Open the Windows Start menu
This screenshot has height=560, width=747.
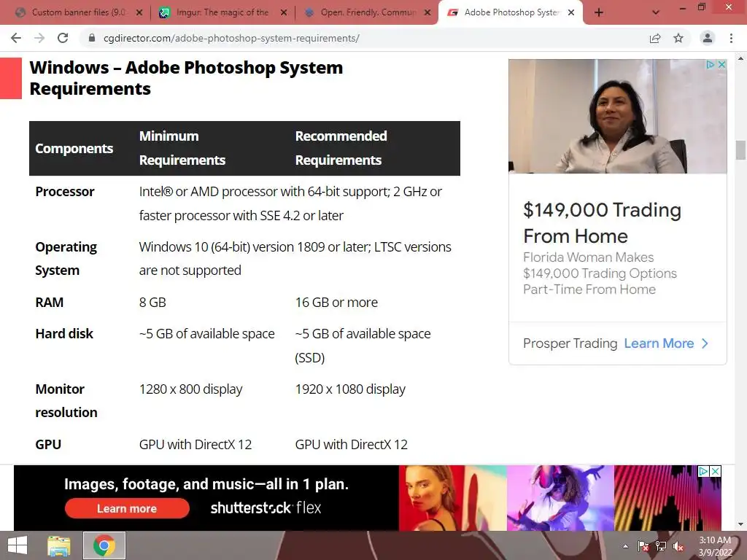coord(18,545)
